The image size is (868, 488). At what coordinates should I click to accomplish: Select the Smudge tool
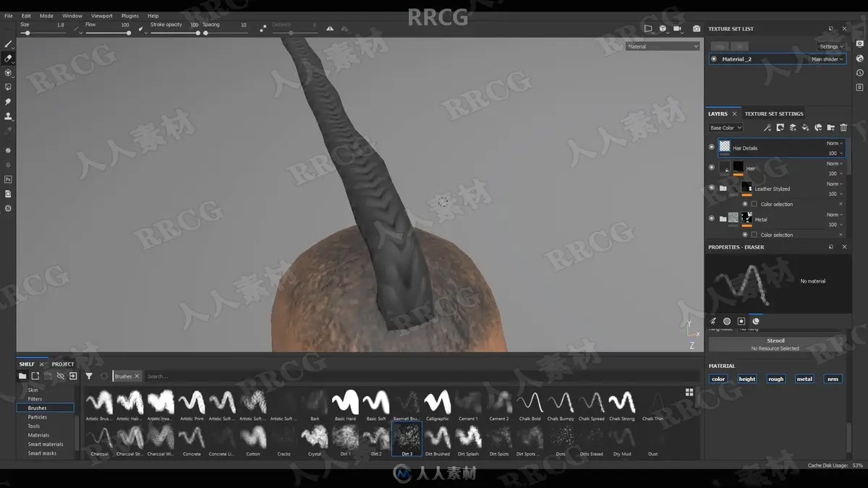click(x=8, y=102)
